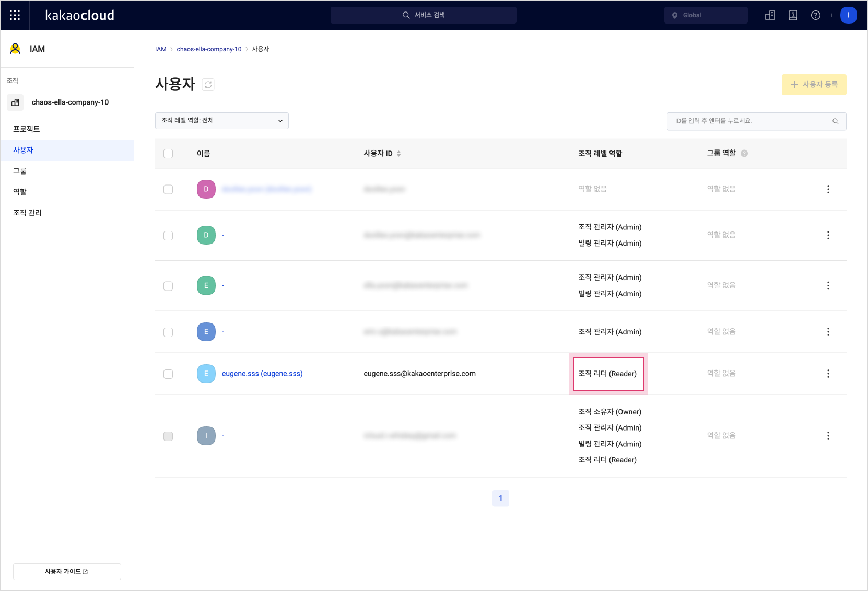Click 조직 리더 (Reader) for eugene.sss
Screen dimensions: 868x591
607,374
